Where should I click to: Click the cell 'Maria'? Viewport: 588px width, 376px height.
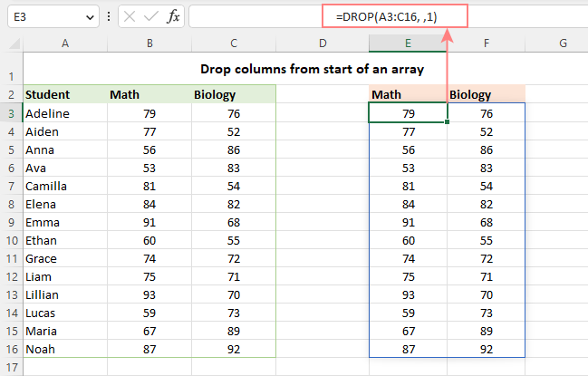[65, 331]
